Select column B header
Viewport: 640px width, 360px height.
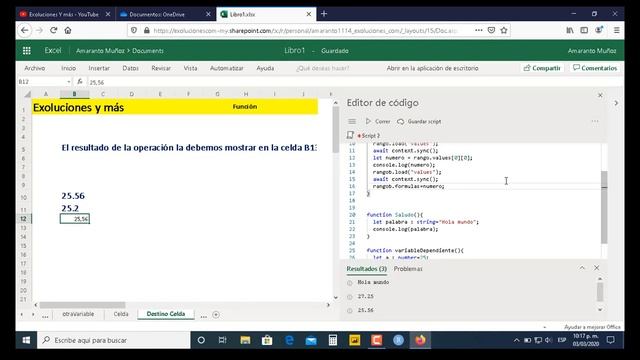click(74, 94)
